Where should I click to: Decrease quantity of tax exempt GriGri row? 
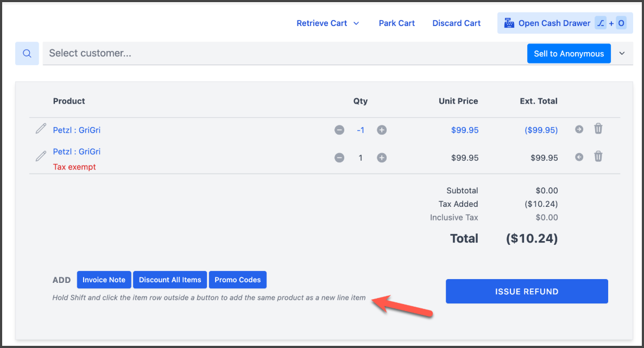339,158
